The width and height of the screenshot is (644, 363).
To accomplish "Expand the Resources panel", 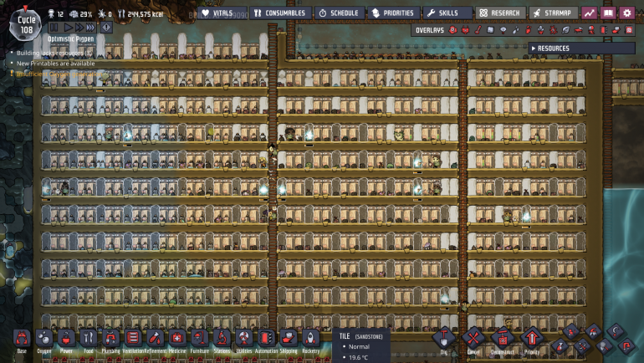I will pyautogui.click(x=581, y=48).
